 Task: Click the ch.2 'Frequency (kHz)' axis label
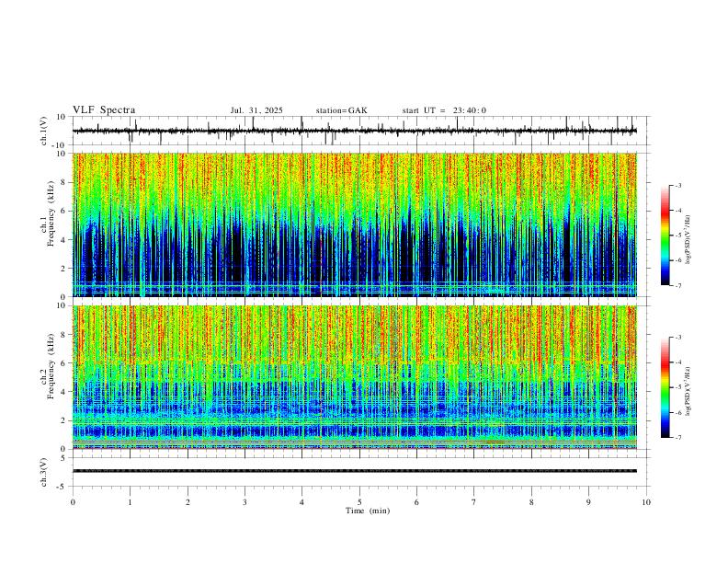tap(51, 366)
